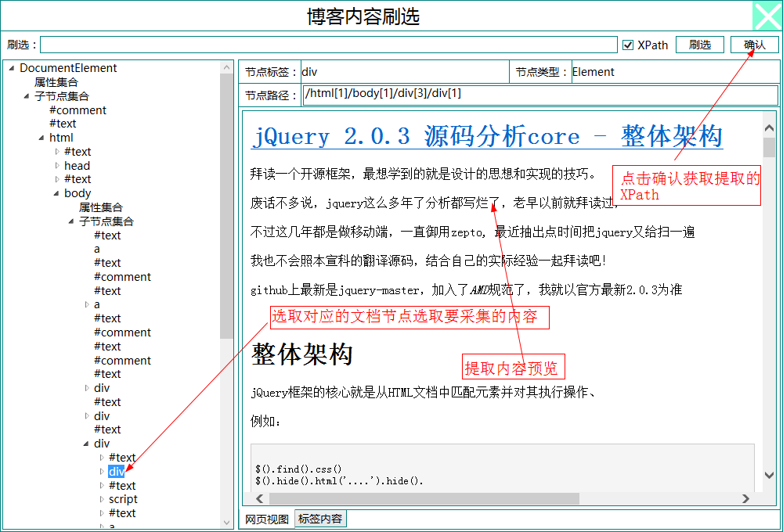This screenshot has height=532, width=783.
Task: Collapse the DocumentElement root node
Action: (x=12, y=68)
